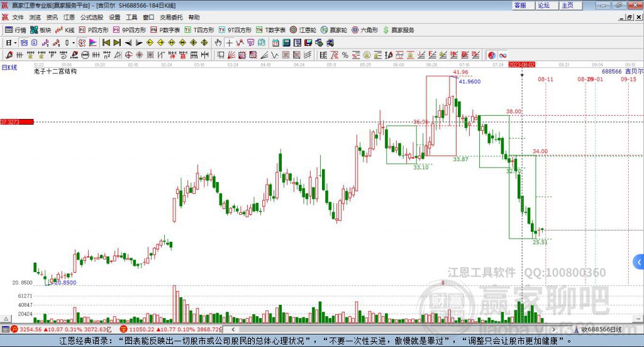The image size is (644, 347).
Task: Toggle the crosshair cursor tool
Action: [229, 43]
